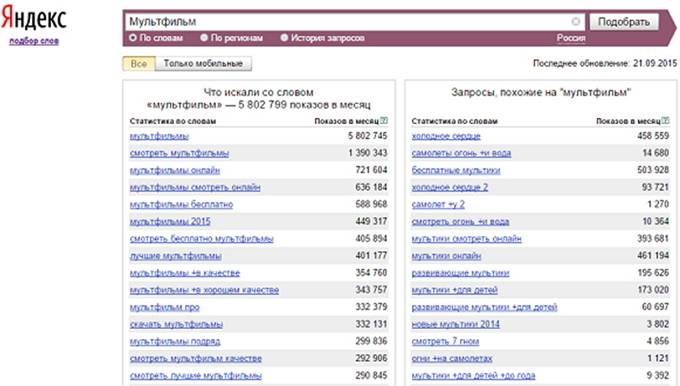Open the 'подбор слов' link under the logo

34,41
